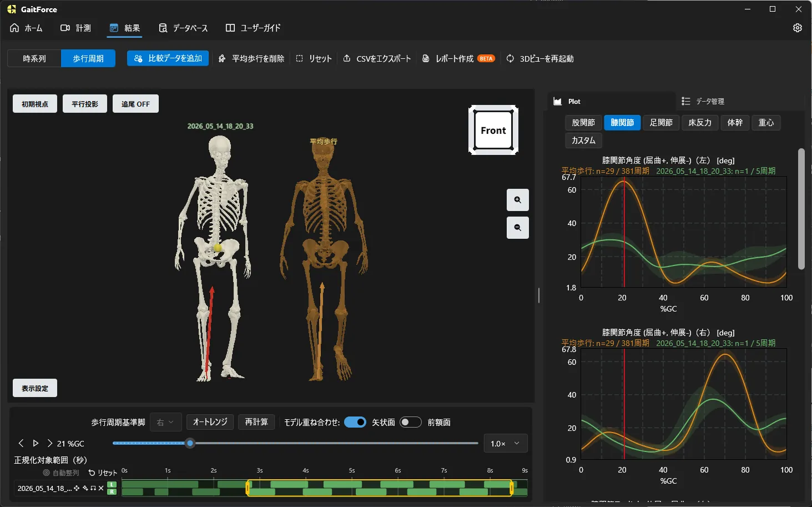Click the %GC playback slider handle
This screenshot has width=812, height=507.
pyautogui.click(x=190, y=443)
